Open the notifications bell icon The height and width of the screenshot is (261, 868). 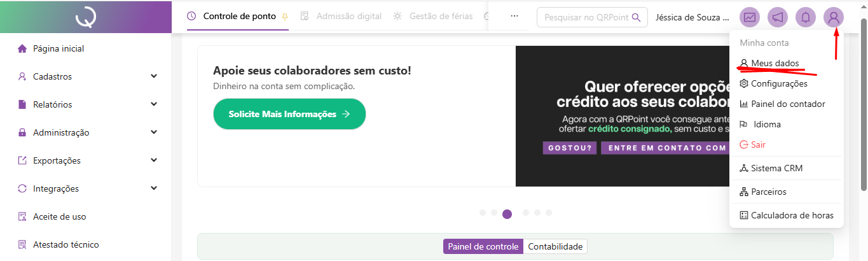click(806, 17)
